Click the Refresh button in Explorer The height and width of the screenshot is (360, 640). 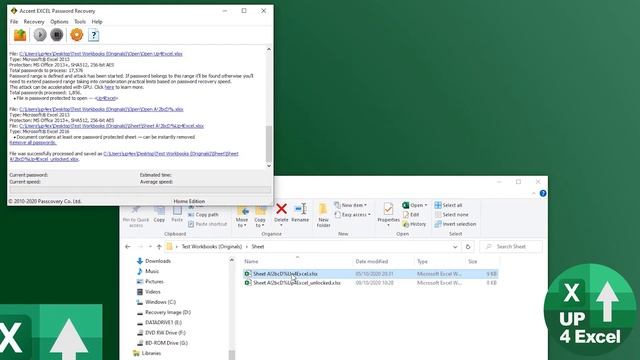(x=468, y=247)
